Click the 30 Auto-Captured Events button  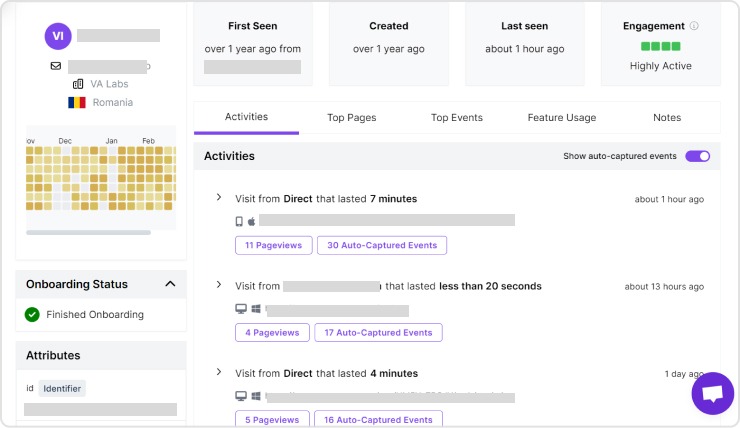pos(382,245)
